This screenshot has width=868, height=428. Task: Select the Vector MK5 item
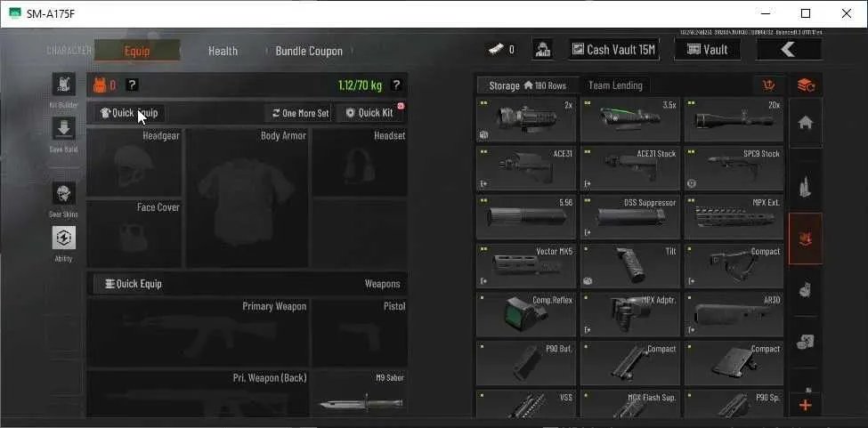[526, 266]
